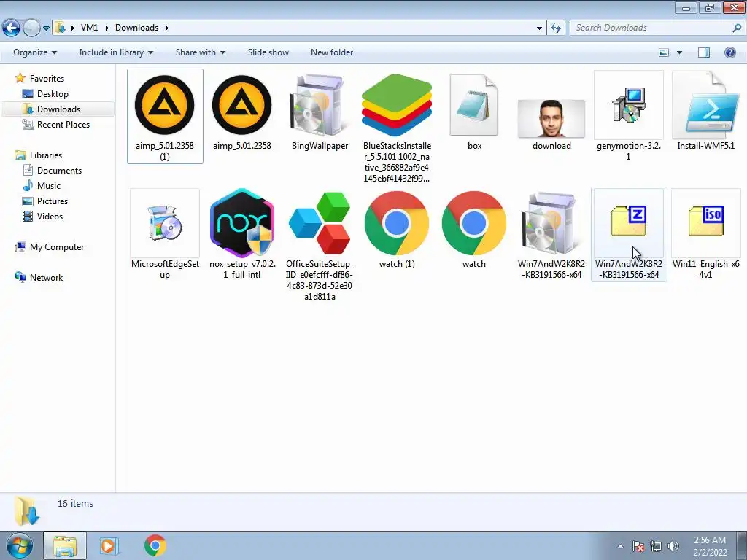This screenshot has height=560, width=747.
Task: Click the network tray icon
Action: (656, 546)
